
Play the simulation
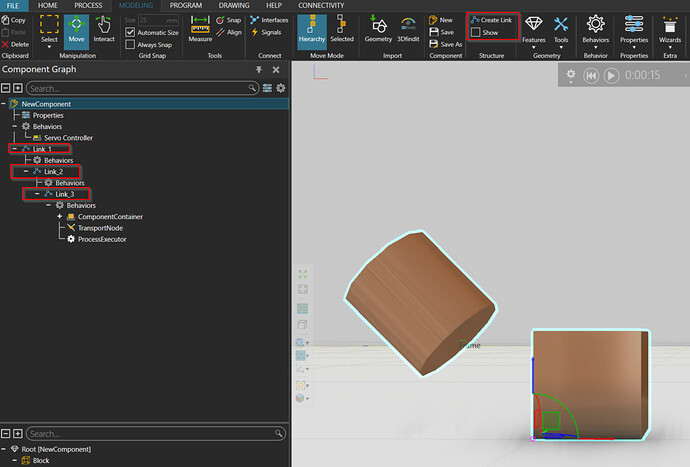pyautogui.click(x=611, y=76)
